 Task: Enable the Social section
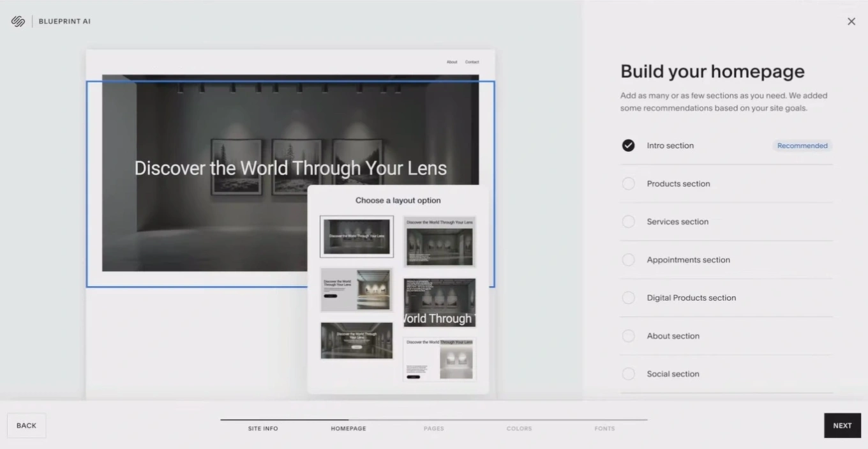[x=628, y=373]
